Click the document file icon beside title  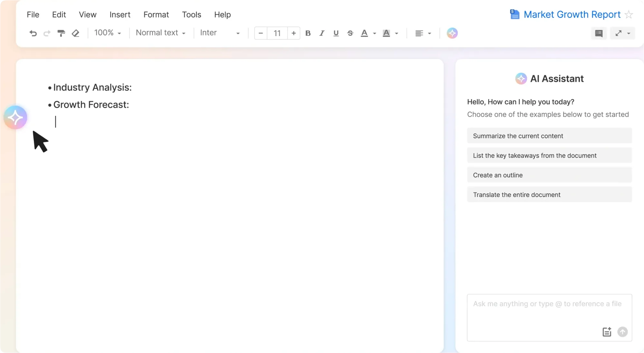coord(515,14)
